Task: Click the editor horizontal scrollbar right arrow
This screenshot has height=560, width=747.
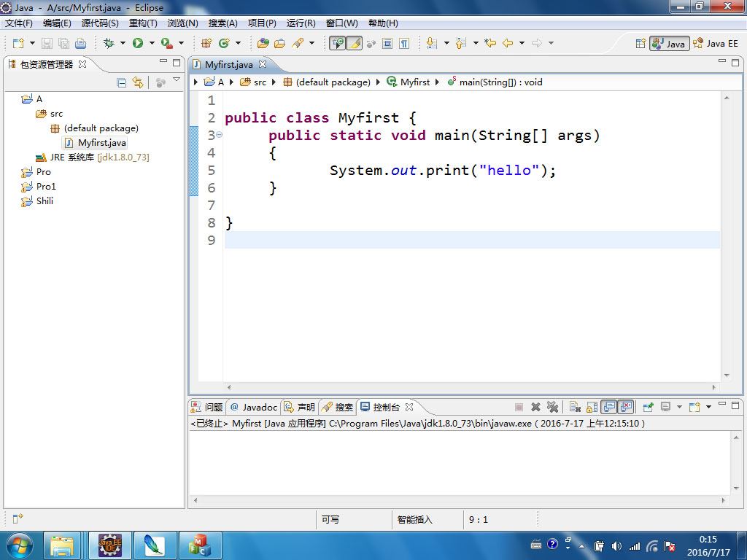Action: coord(713,388)
